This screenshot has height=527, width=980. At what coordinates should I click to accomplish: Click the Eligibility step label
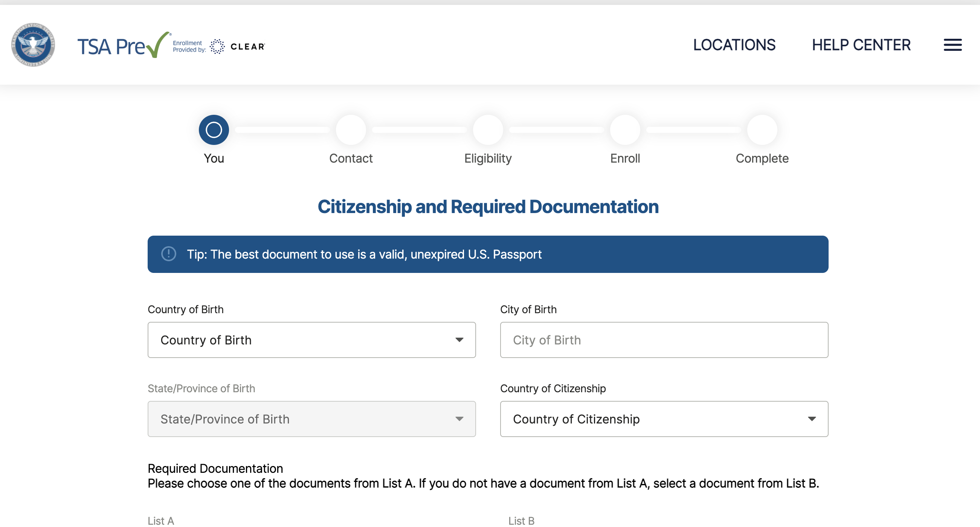488,158
